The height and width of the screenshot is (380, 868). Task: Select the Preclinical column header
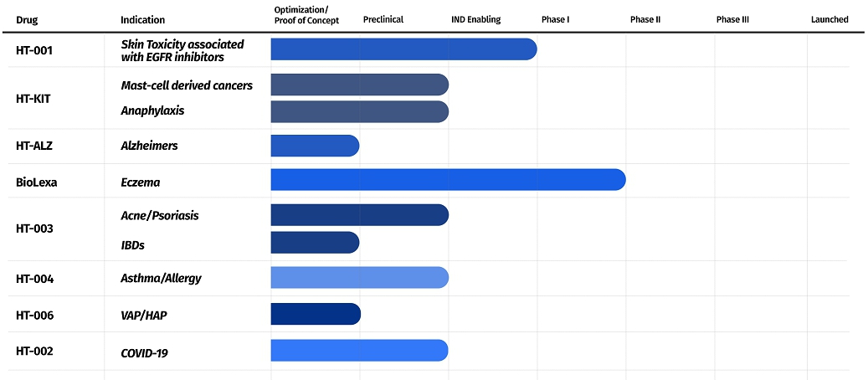pos(383,19)
